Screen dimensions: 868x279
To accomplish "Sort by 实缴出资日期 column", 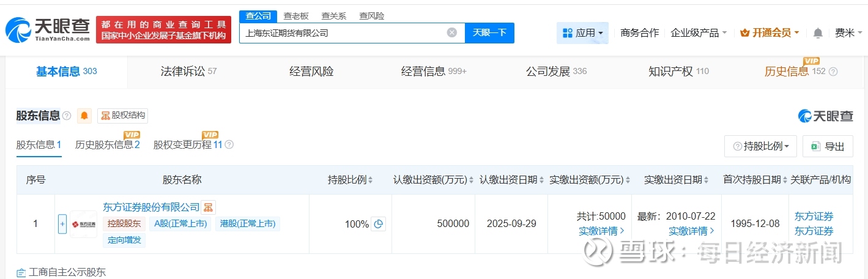I will pyautogui.click(x=707, y=180).
